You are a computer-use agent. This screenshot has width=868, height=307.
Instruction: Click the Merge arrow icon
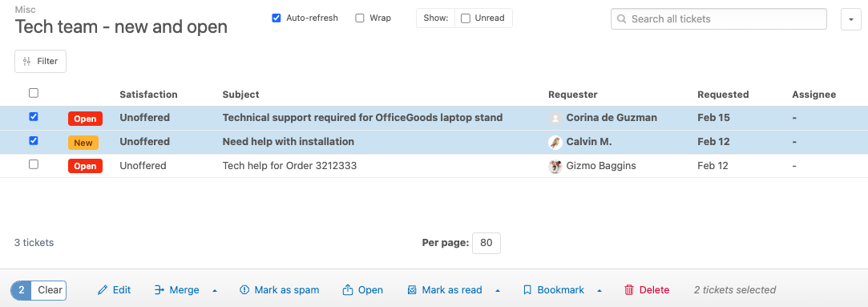pyautogui.click(x=159, y=290)
